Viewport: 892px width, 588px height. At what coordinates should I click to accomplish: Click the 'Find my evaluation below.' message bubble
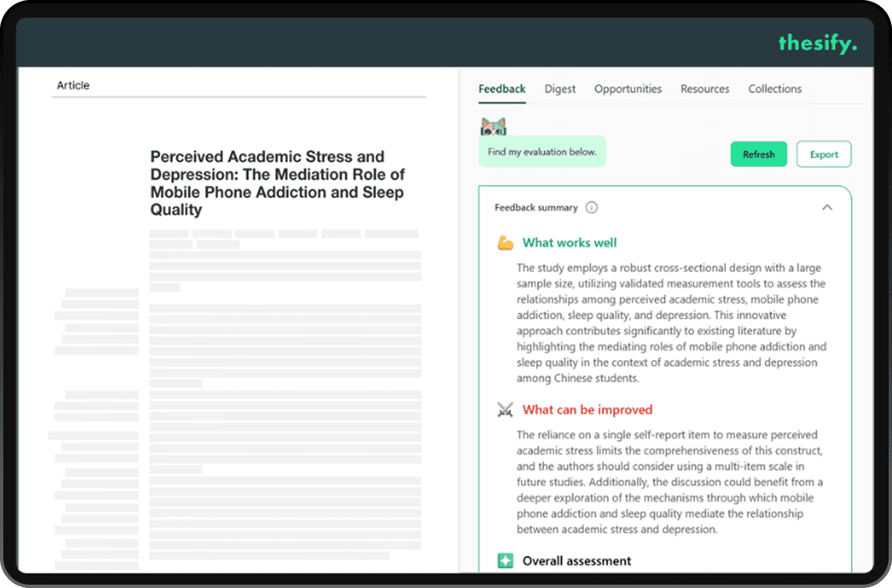[x=542, y=152]
